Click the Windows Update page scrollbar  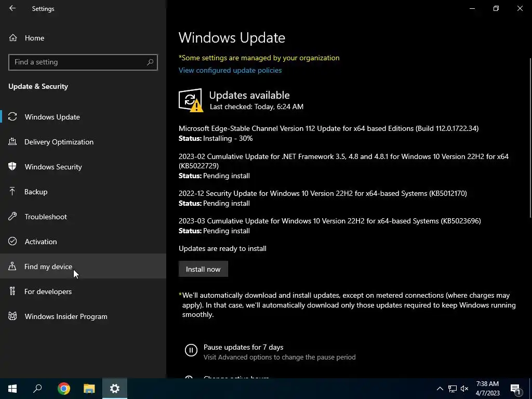pyautogui.click(x=530, y=137)
